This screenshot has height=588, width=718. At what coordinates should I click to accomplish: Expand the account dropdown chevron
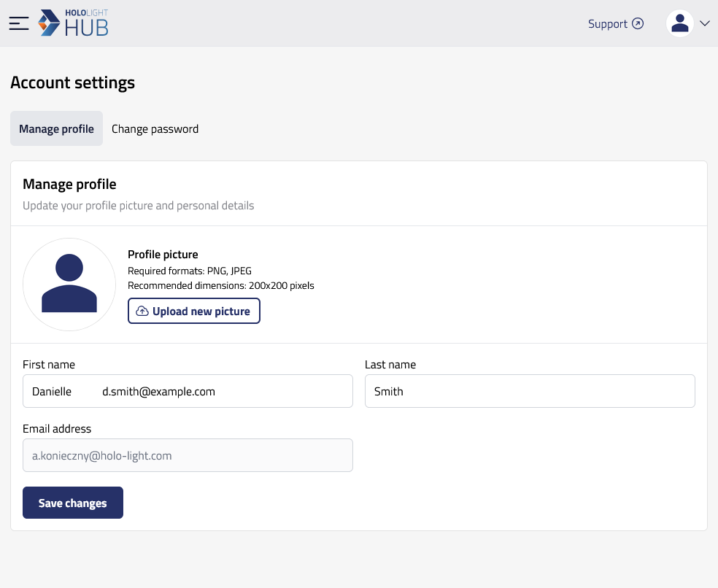click(705, 23)
